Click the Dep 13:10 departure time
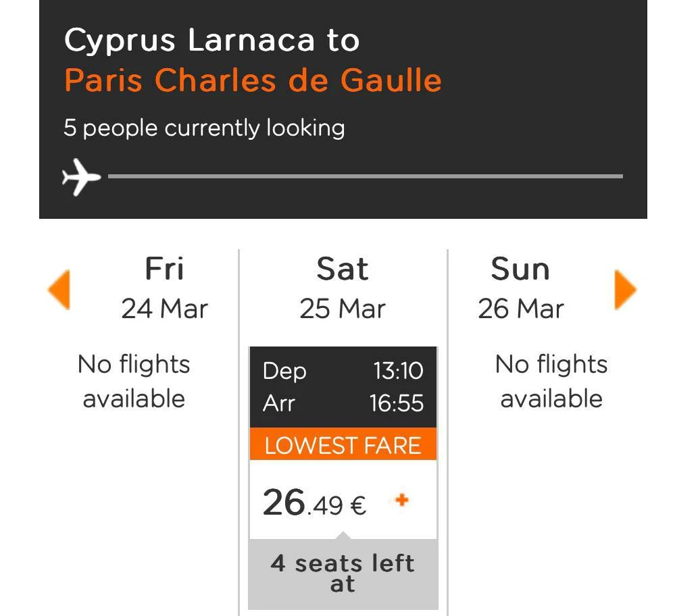The width and height of the screenshot is (698, 616). [x=398, y=371]
